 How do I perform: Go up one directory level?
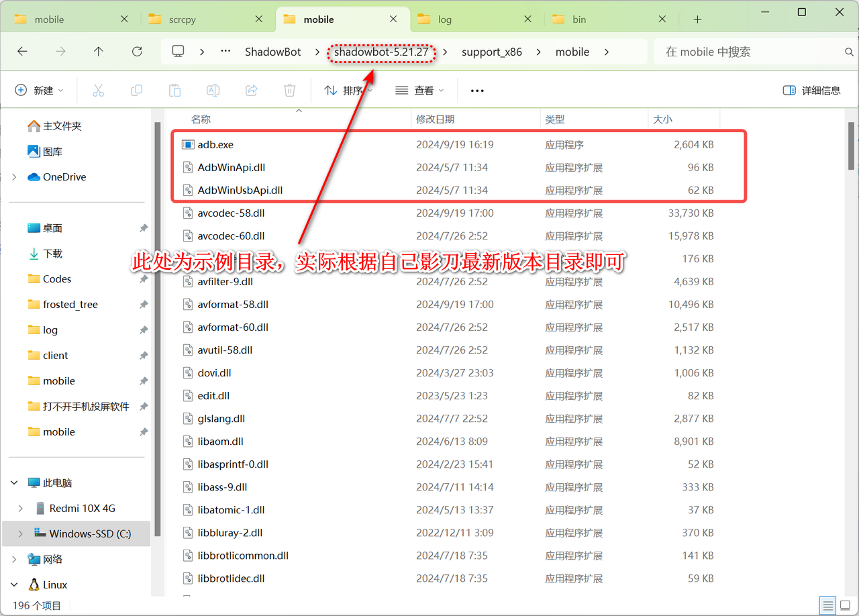coord(99,52)
